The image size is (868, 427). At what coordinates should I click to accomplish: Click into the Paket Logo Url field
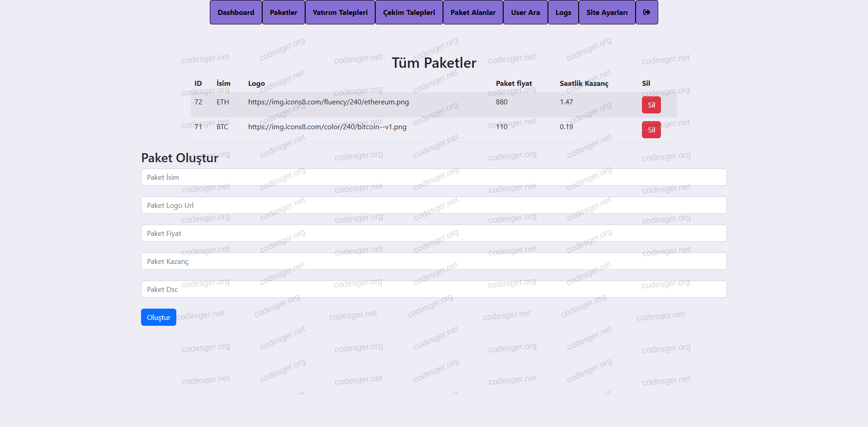coord(434,205)
